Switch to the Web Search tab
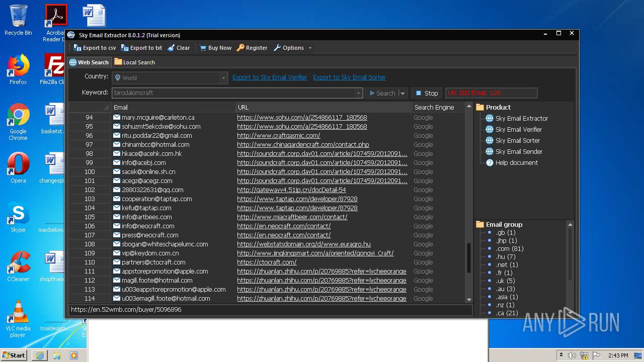644x362 pixels. (89, 62)
